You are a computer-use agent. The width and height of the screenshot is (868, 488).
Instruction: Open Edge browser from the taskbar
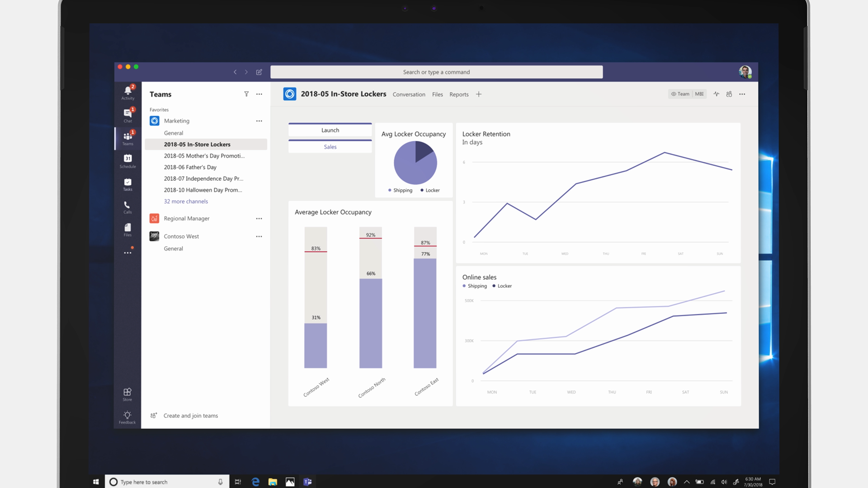point(255,482)
